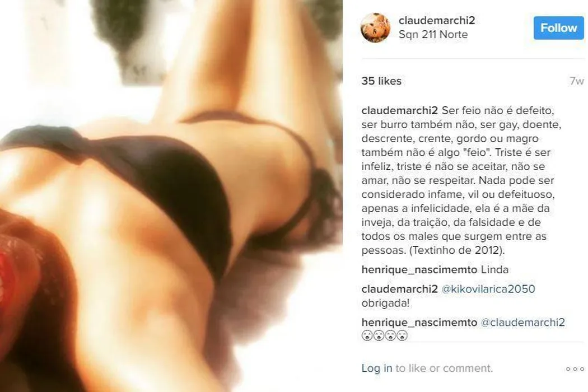Click the 'obrigada!' reply text

(385, 303)
